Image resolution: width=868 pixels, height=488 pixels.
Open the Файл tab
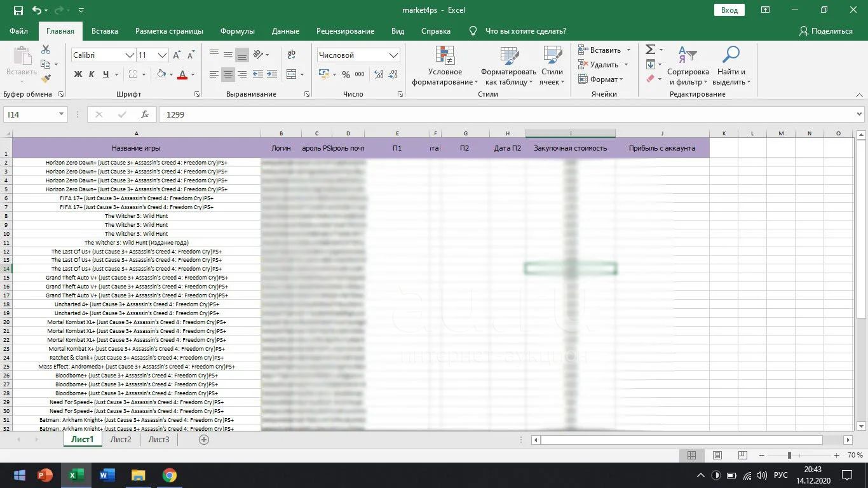click(19, 30)
